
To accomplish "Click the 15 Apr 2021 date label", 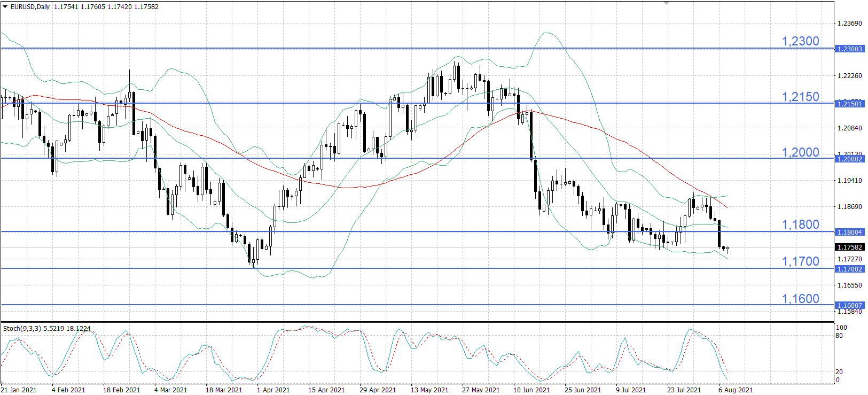I will (326, 390).
